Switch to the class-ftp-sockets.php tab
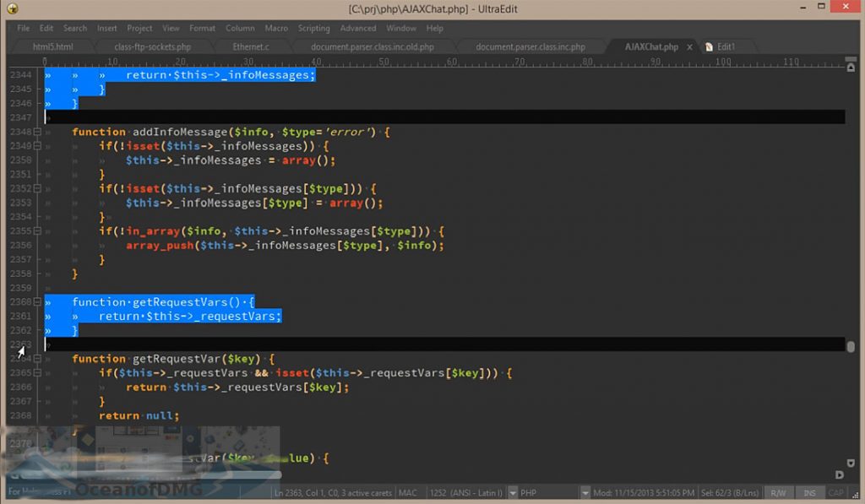 pyautogui.click(x=153, y=47)
